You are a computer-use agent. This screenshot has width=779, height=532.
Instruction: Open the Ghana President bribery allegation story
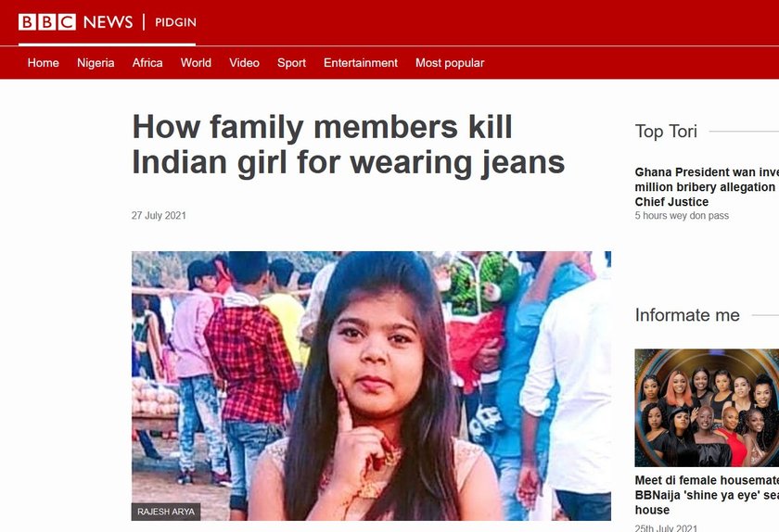707,187
